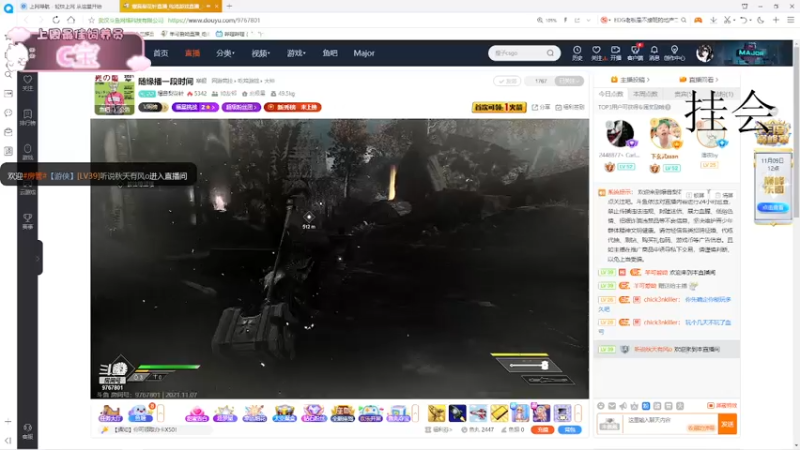Click the 关注 heart in dark sidebar
Viewport: 800px width, 450px height.
(28, 83)
